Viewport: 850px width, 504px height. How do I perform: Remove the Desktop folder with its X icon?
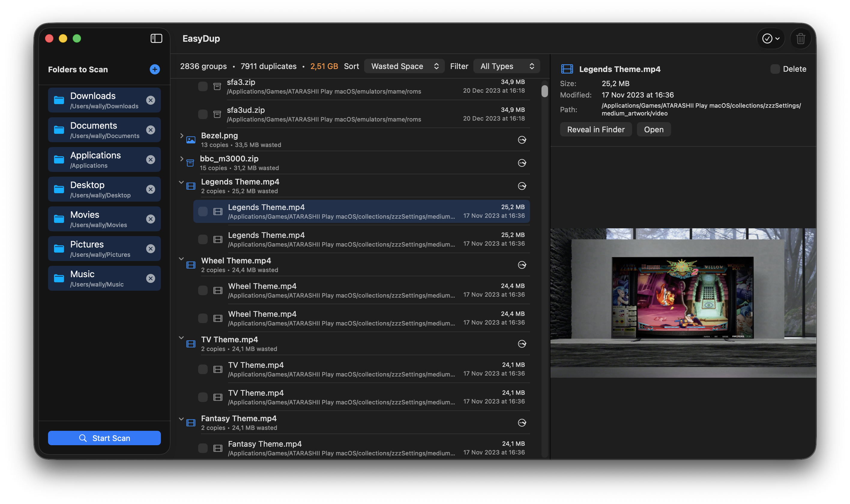[x=151, y=189]
